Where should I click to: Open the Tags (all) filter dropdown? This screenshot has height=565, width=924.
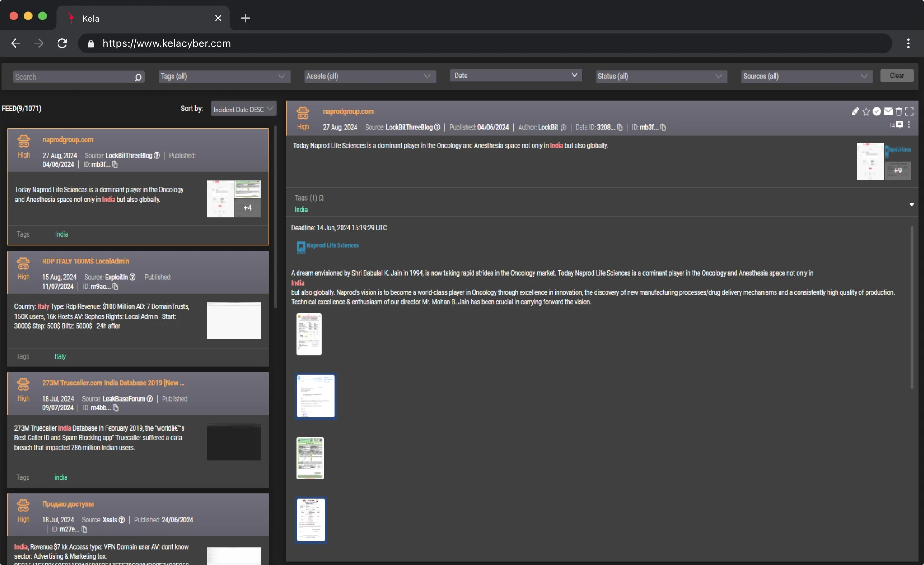(x=224, y=76)
